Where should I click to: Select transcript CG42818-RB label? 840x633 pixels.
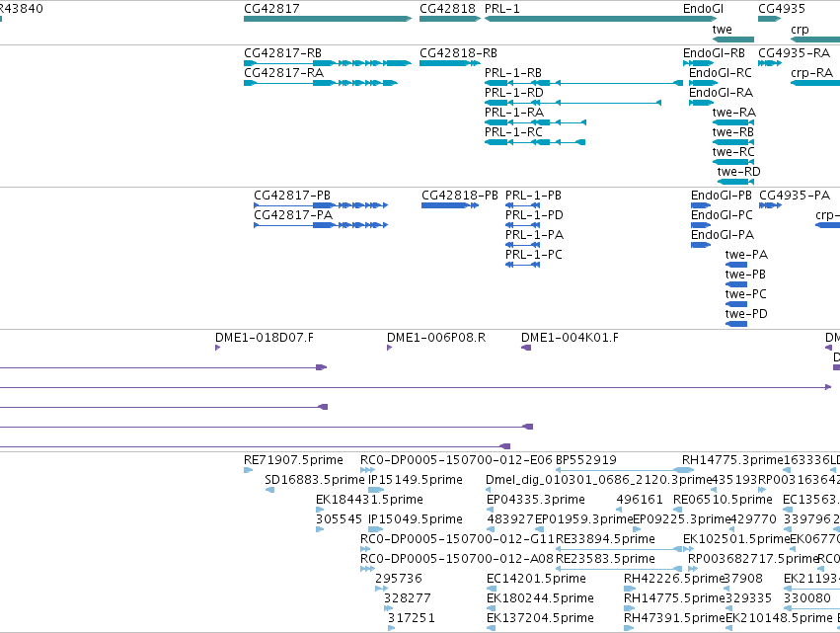click(458, 53)
